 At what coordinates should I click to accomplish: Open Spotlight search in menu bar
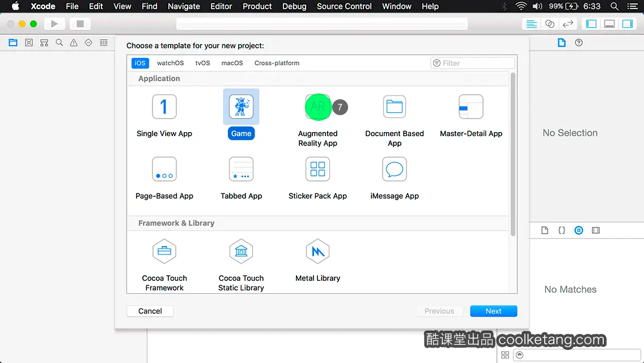pos(614,6)
